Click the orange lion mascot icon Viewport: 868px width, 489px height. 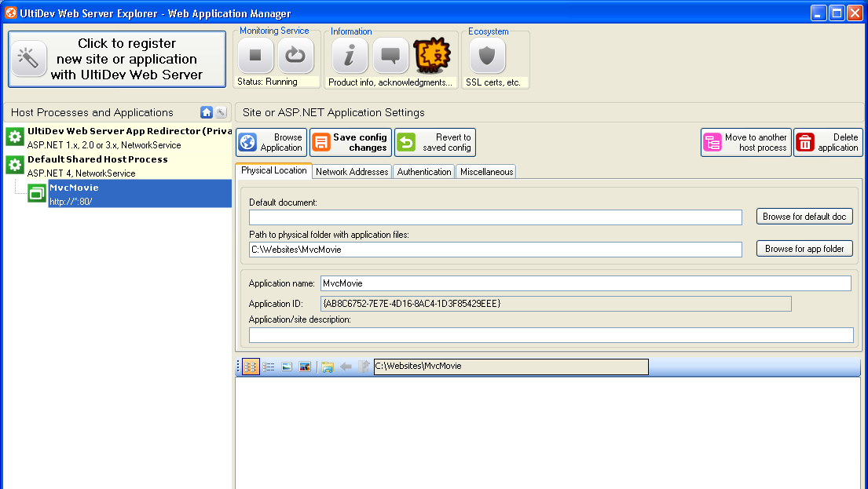pyautogui.click(x=432, y=55)
